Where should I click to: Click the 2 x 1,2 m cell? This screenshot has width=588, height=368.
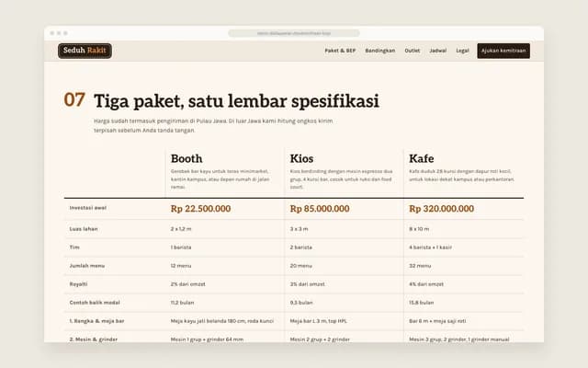coord(181,229)
